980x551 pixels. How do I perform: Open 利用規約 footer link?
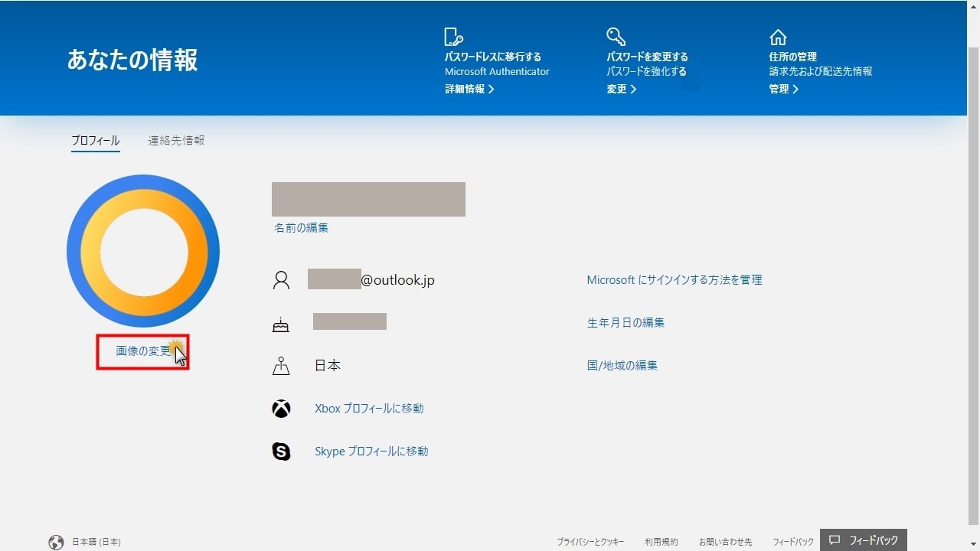click(x=661, y=542)
